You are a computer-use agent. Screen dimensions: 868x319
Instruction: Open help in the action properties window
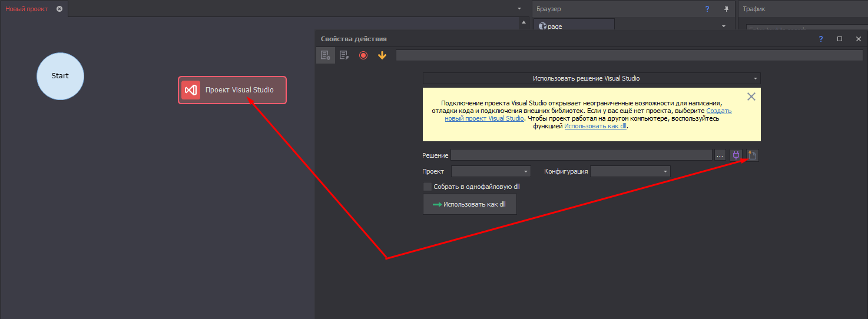coord(821,39)
